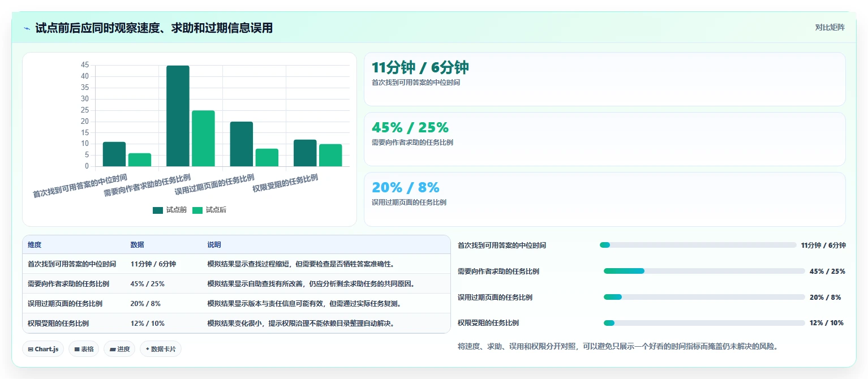868x379 pixels.
Task: Click the 说明 column header
Action: [x=214, y=245]
